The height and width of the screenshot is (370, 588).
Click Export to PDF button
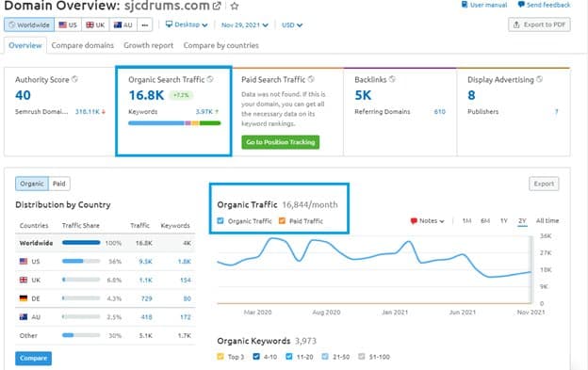pos(539,24)
